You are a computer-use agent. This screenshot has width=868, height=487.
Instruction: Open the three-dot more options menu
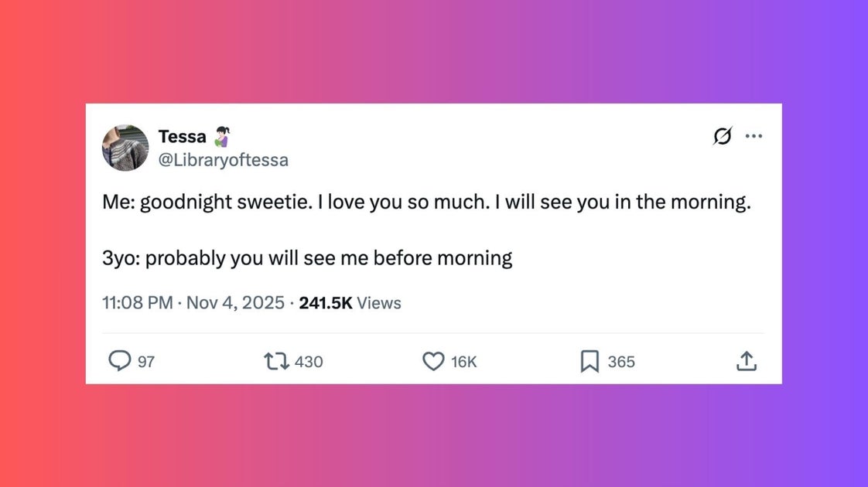(x=754, y=137)
